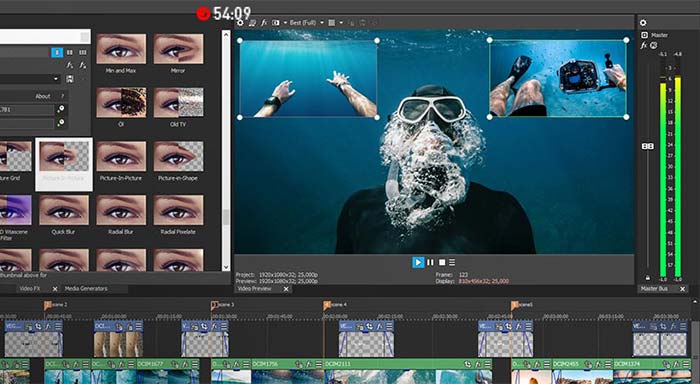This screenshot has height=384, width=700.
Task: Select the DCIM1677 clip header on timeline
Action: click(168, 364)
